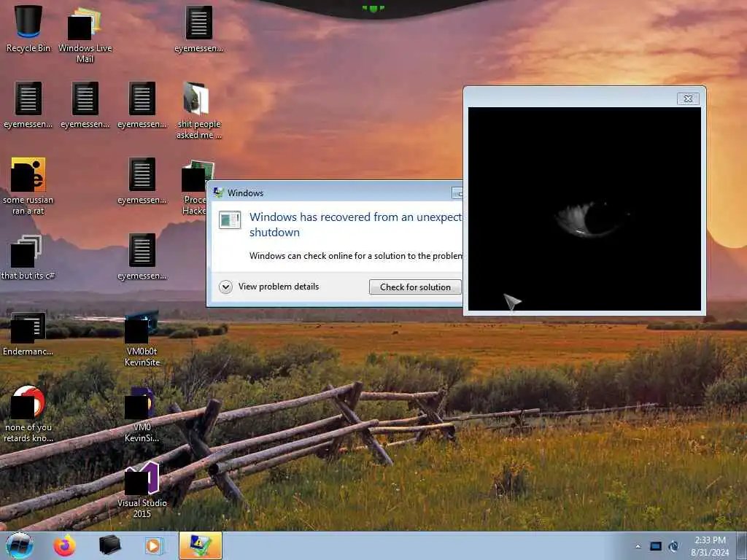The width and height of the screenshot is (747, 560).
Task: Select eyemessen file left of 'shit people asked me' folder
Action: (x=142, y=105)
